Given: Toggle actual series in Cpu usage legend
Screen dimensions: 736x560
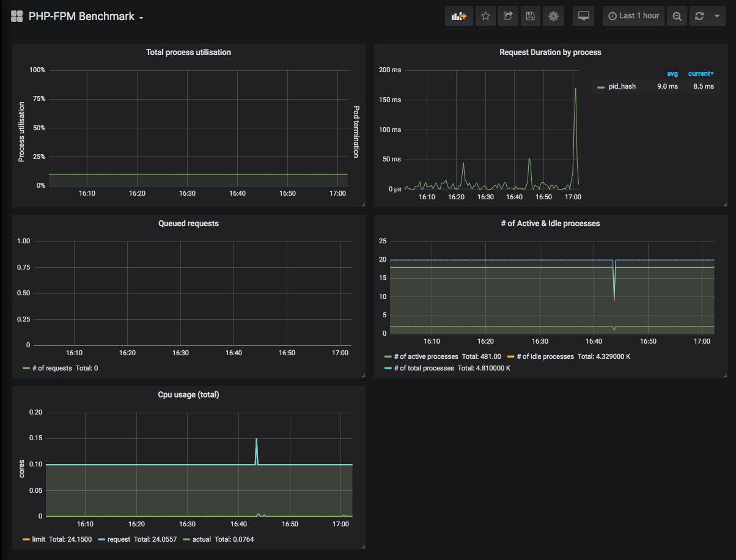Looking at the screenshot, I should (201, 540).
